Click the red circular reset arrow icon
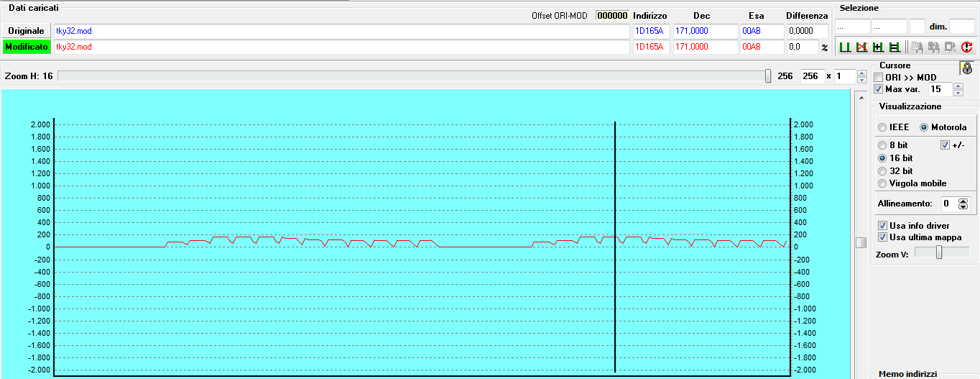The image size is (980, 379). coord(966,47)
